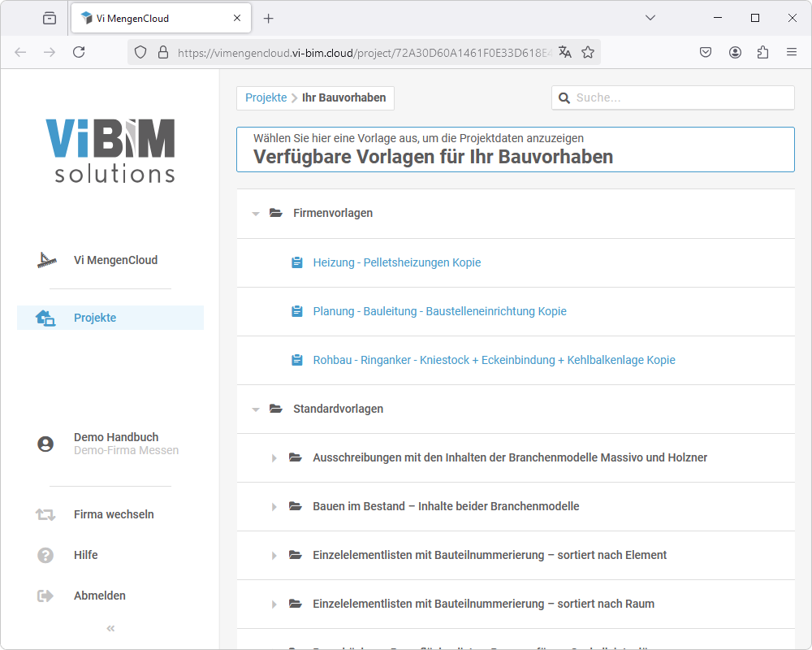Image resolution: width=812 pixels, height=650 pixels.
Task: Open the Rohbau - Ringanker template link
Action: click(x=494, y=360)
